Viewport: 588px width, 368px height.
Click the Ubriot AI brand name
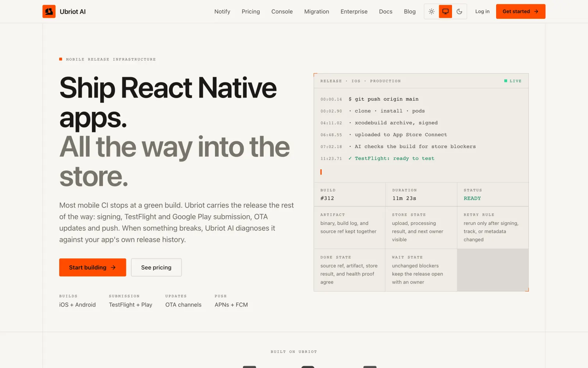72,11
